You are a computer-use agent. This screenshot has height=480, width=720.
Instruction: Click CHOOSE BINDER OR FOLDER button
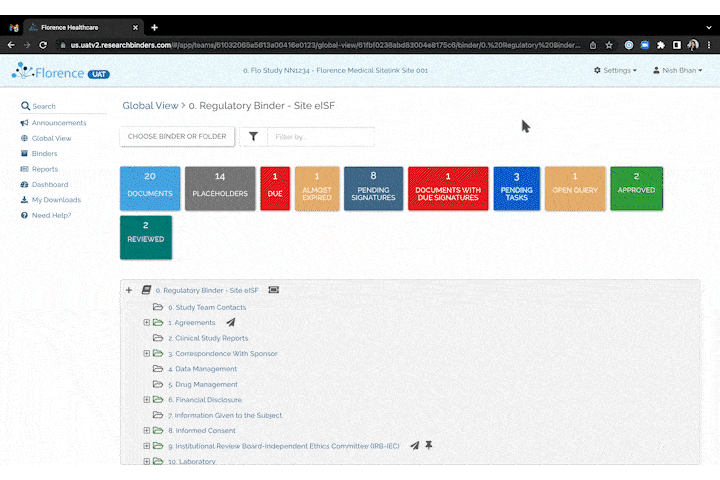point(177,136)
